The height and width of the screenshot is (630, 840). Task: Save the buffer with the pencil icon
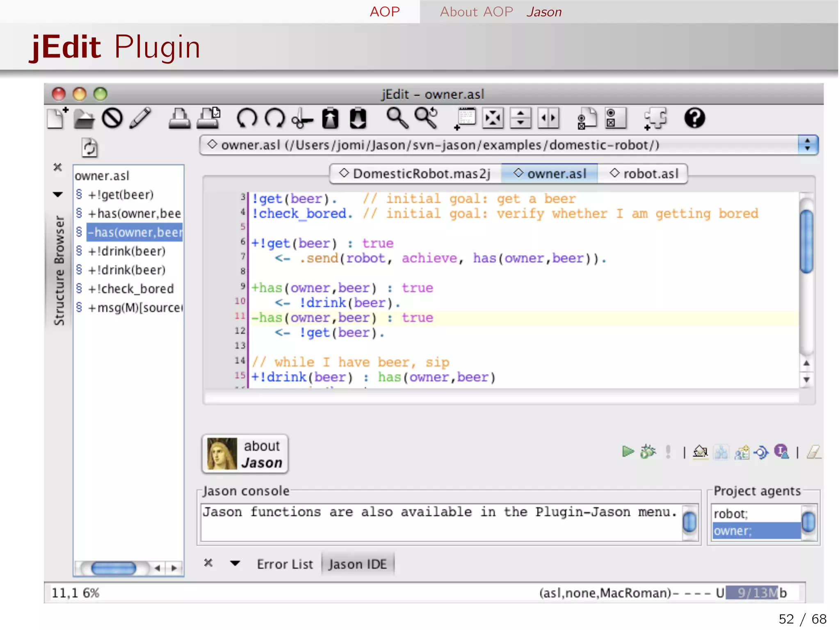[x=140, y=119]
